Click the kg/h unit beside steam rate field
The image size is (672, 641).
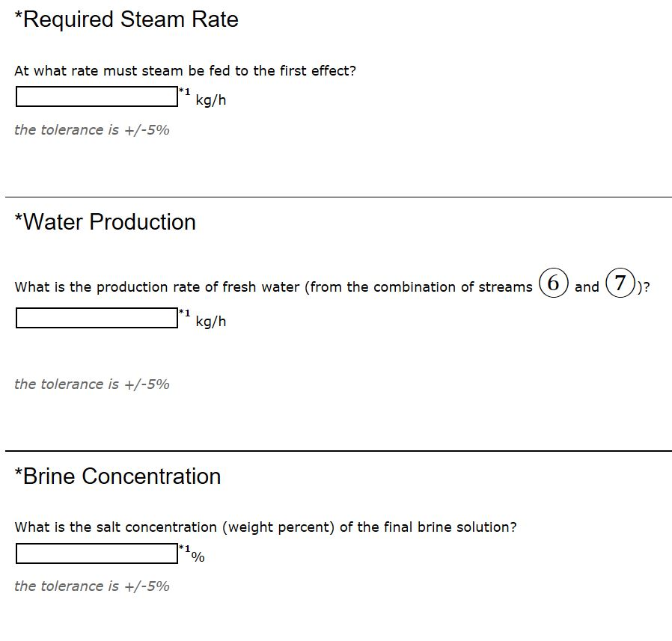pyautogui.click(x=210, y=101)
